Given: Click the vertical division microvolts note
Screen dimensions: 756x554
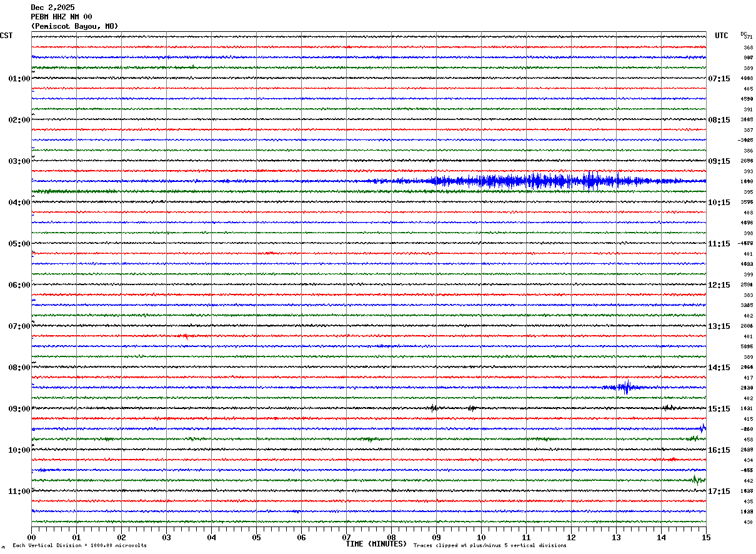Looking at the screenshot, I should point(79,546).
